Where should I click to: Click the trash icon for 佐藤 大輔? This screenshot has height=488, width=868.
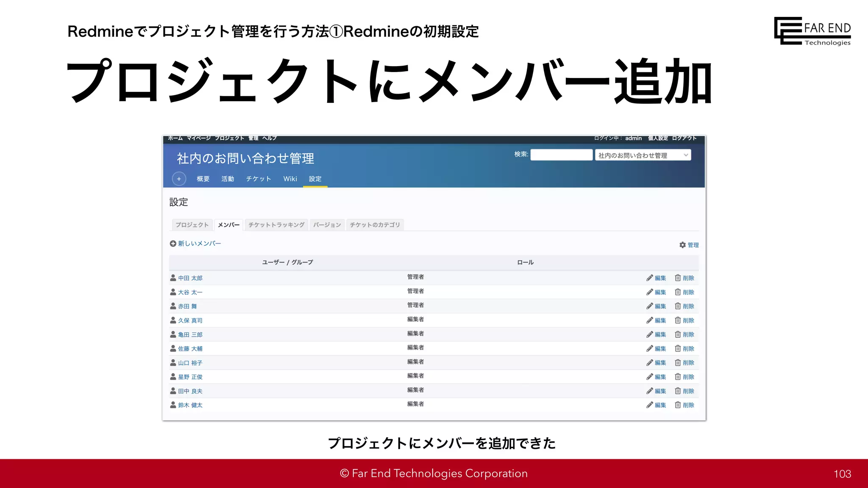pos(678,348)
